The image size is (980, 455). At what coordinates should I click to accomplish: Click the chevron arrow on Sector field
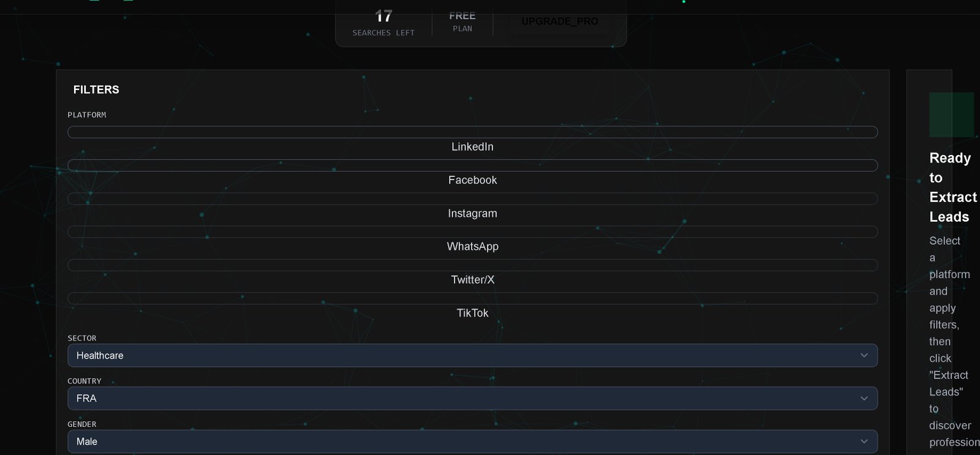[x=864, y=355]
